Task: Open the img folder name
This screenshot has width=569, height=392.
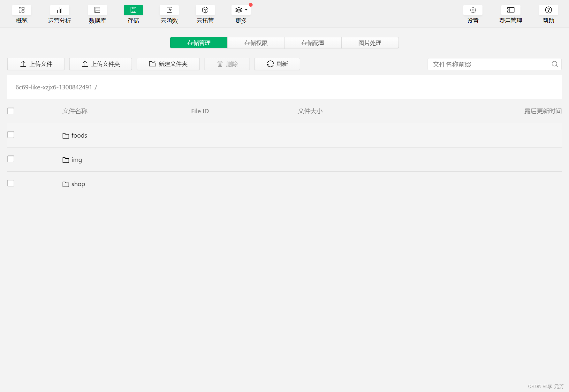Action: tap(77, 160)
